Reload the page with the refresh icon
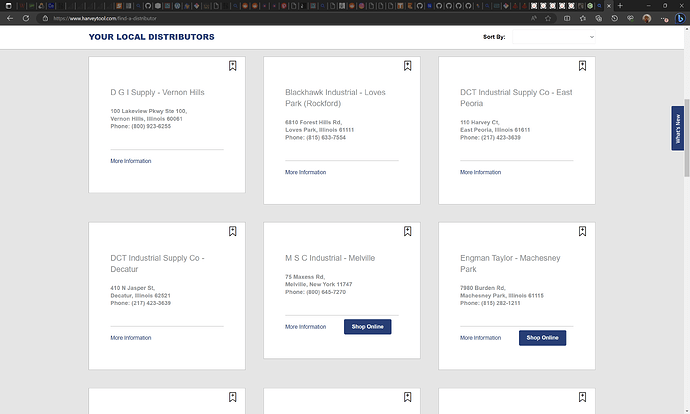The image size is (690, 414). point(26,18)
